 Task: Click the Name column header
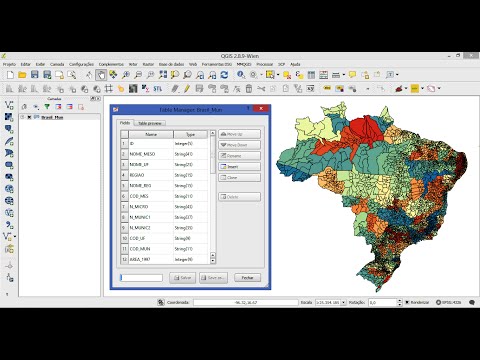(151, 134)
